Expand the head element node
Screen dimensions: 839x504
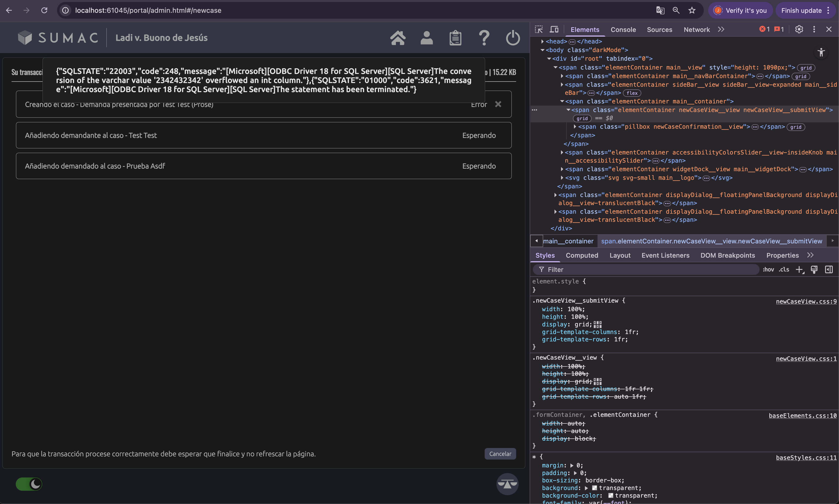tap(542, 42)
